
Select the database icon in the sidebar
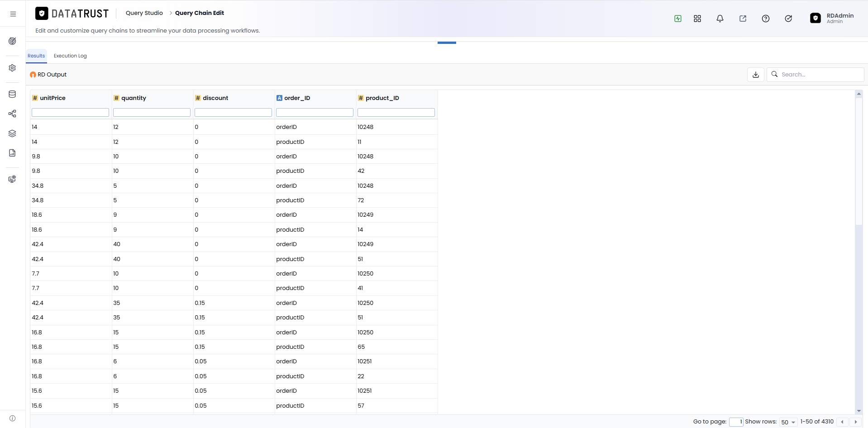[12, 94]
